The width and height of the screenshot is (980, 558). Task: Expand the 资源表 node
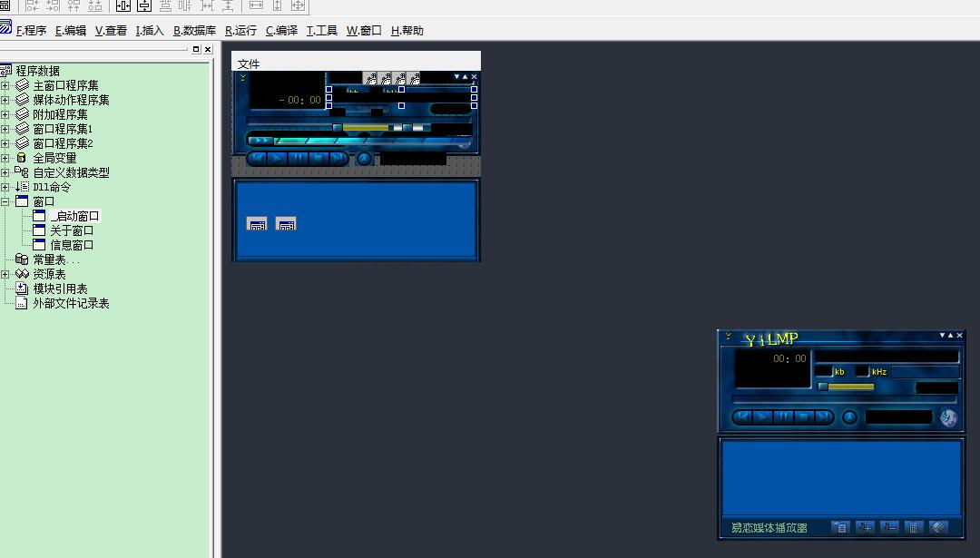tap(5, 274)
